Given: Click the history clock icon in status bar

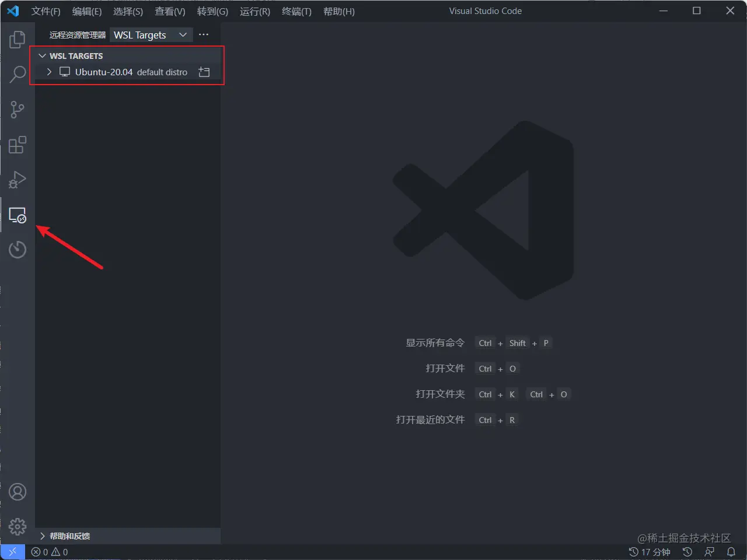Looking at the screenshot, I should click(x=687, y=552).
